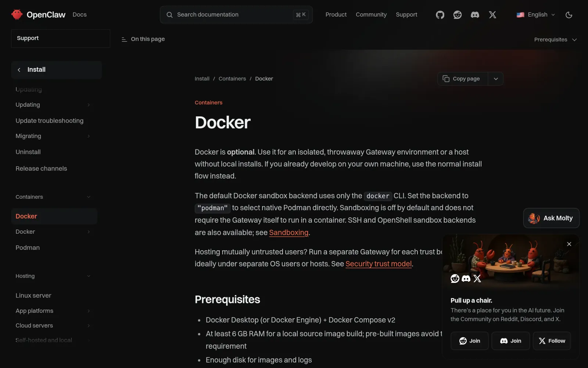Image resolution: width=588 pixels, height=368 pixels.
Task: Open the Discord icon link in header
Action: point(475,15)
